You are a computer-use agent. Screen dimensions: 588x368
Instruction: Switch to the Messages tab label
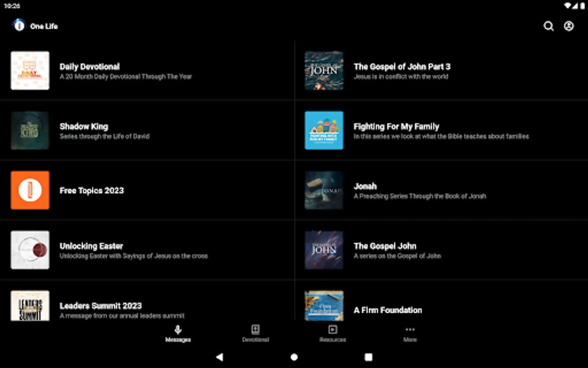(178, 340)
